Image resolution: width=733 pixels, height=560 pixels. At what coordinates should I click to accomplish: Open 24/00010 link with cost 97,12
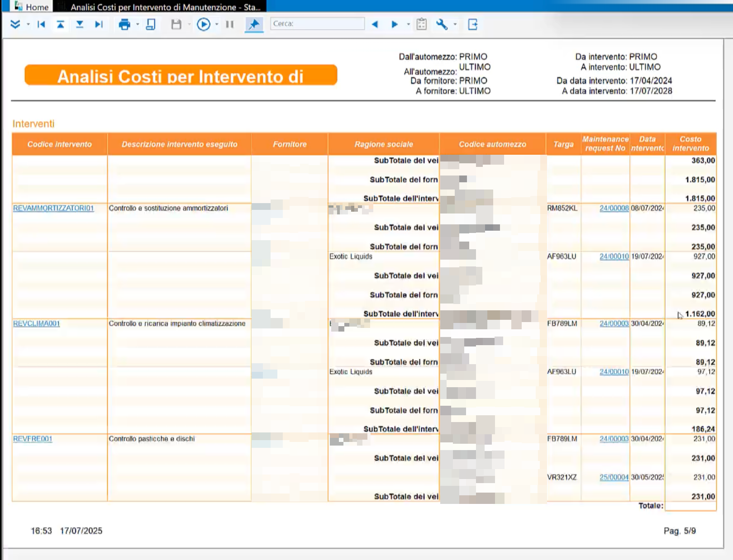(x=614, y=372)
